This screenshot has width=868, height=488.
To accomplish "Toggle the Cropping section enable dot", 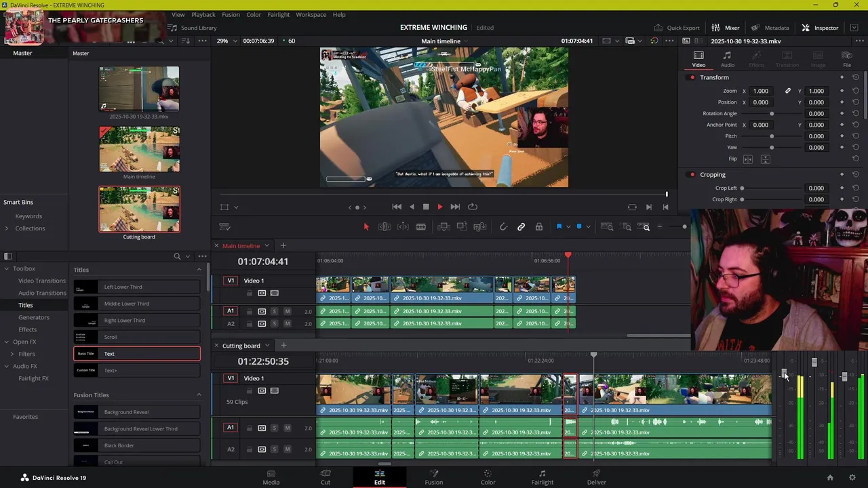I will pyautogui.click(x=692, y=175).
